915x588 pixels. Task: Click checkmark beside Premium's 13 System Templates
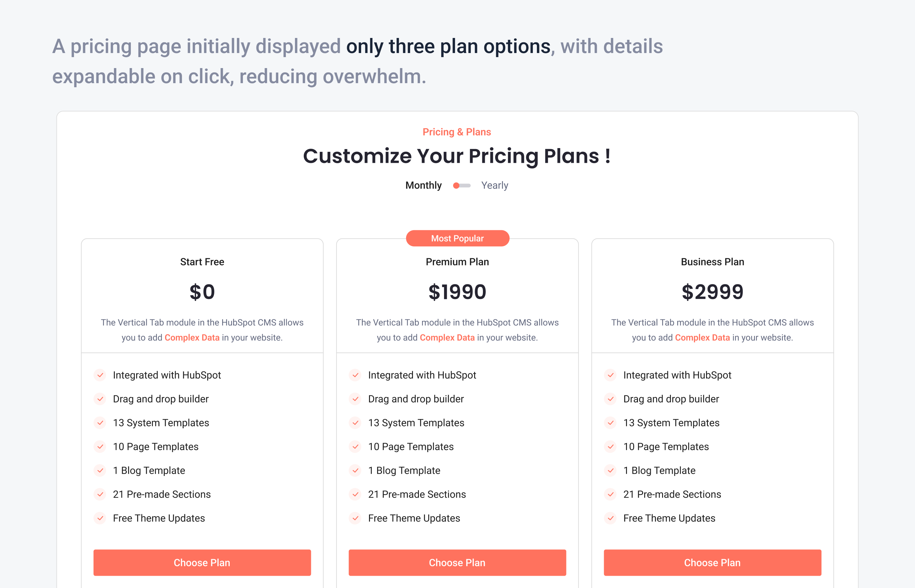[356, 423]
